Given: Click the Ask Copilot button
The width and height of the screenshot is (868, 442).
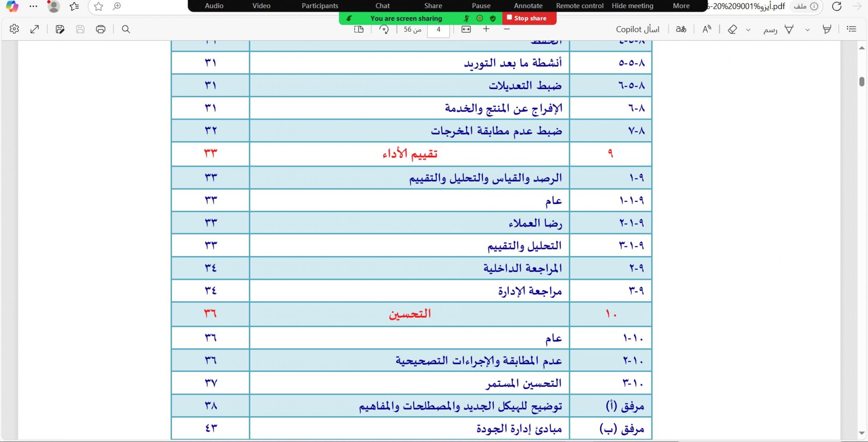Looking at the screenshot, I should pos(638,29).
